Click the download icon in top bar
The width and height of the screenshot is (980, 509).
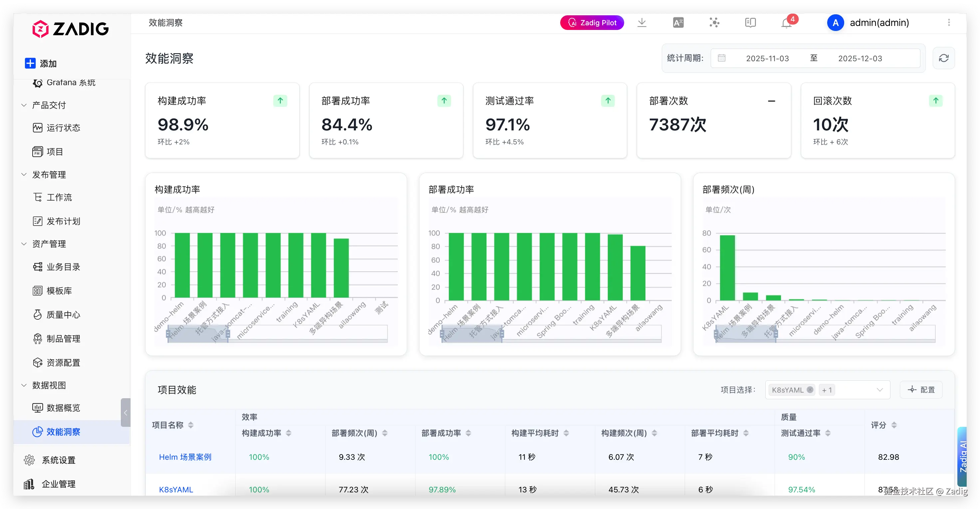(642, 23)
